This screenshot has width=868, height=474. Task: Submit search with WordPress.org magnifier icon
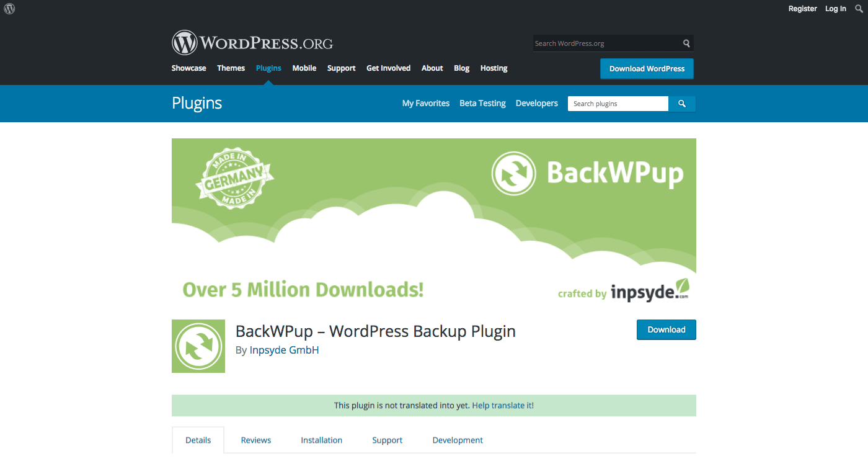click(x=686, y=43)
